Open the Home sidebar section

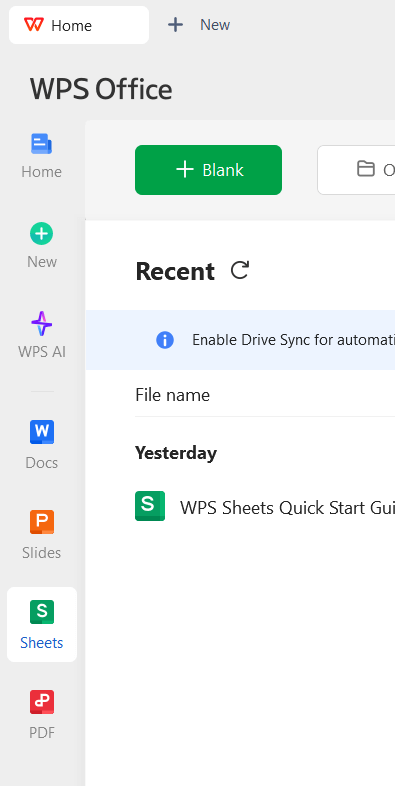point(42,156)
